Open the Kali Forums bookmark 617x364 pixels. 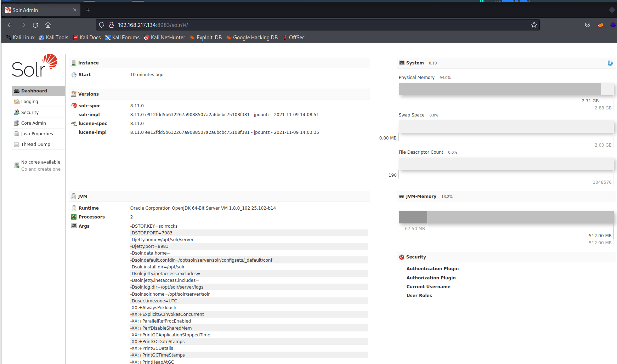tap(122, 38)
